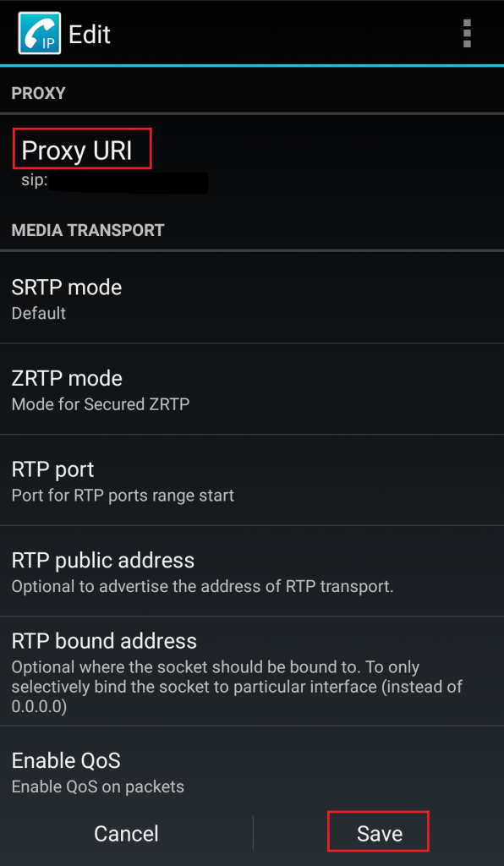The image size is (504, 866).
Task: Open RTP bound address setting
Action: [x=252, y=671]
